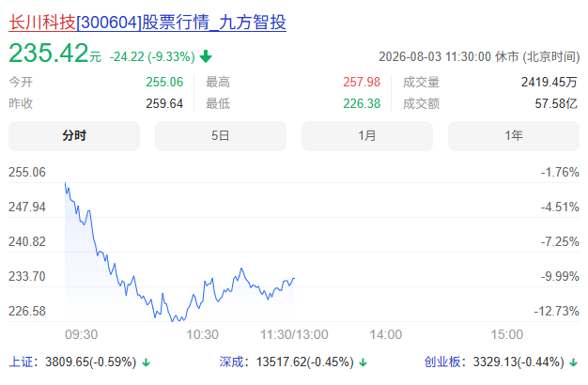Switch to the 1月 chart tab
The image size is (588, 385).
click(x=367, y=136)
